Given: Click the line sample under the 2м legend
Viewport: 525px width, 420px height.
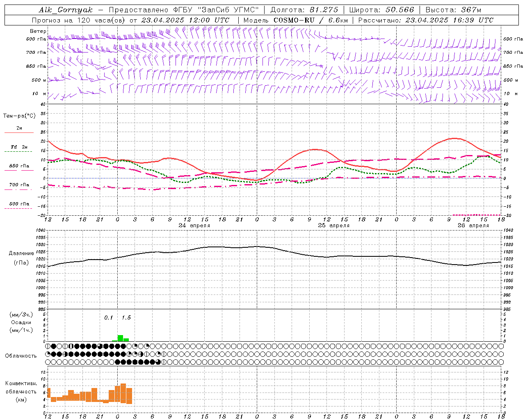Looking at the screenshot, I should click(19, 133).
